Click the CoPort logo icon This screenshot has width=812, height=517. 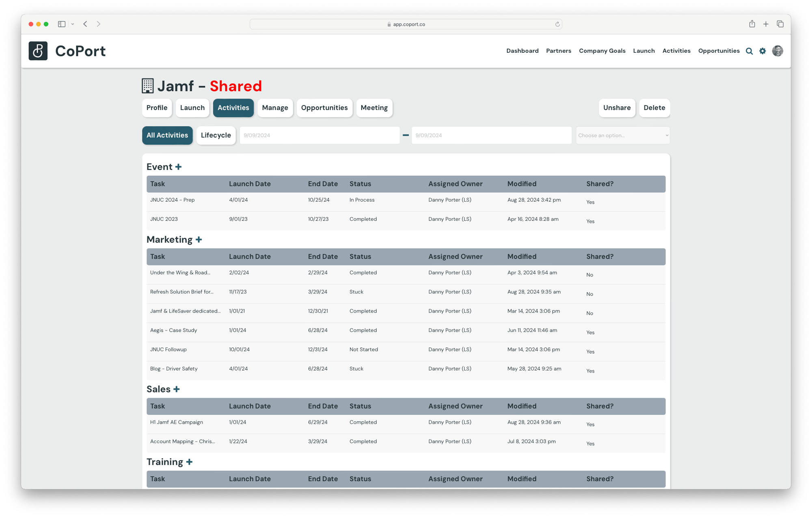click(38, 51)
